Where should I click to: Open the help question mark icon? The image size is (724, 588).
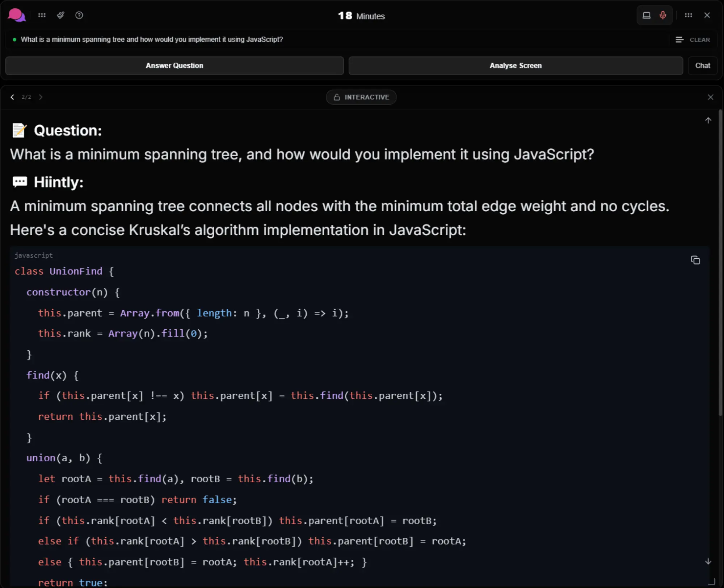(79, 15)
